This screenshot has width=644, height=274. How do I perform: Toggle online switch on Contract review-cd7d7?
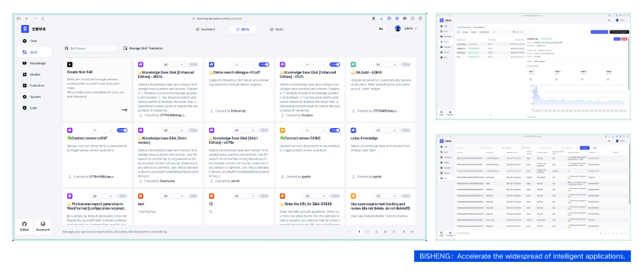tap(122, 130)
